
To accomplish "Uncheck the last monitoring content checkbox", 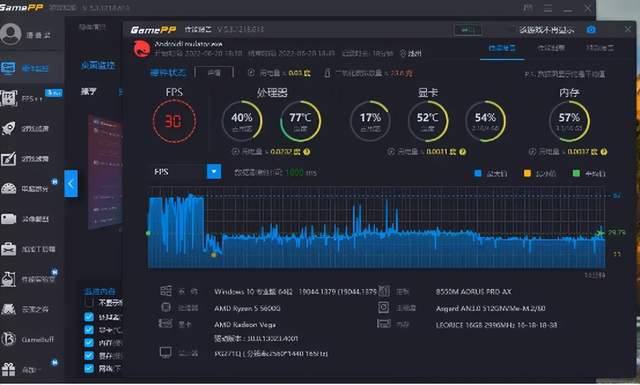I will [x=89, y=368].
